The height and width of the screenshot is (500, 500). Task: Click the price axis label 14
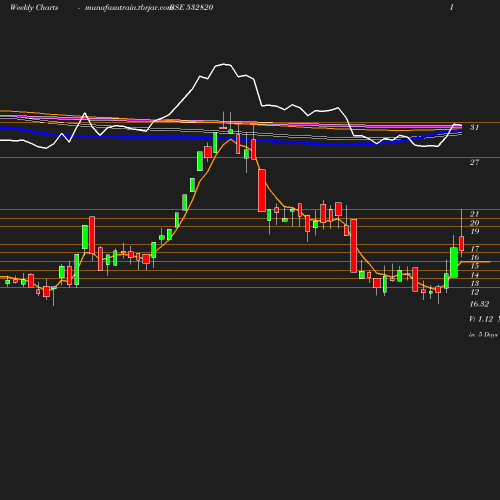click(475, 275)
